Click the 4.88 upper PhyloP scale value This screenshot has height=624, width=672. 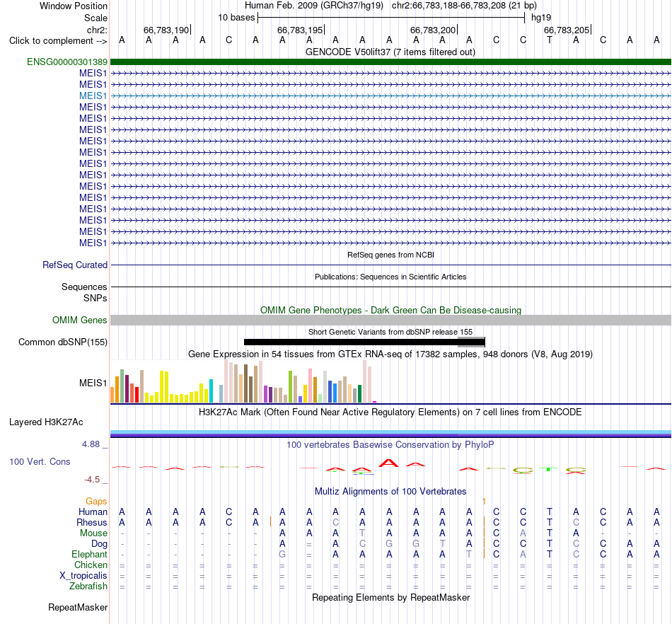click(x=91, y=444)
